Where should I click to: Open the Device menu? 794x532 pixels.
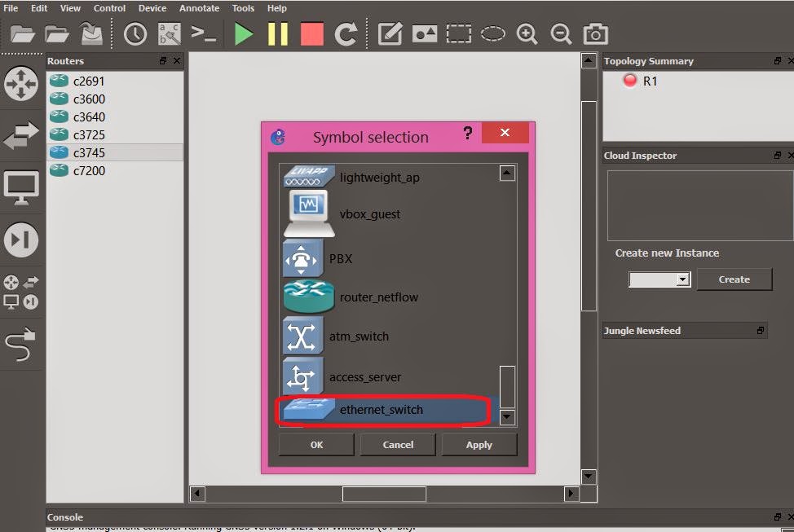tap(152, 8)
